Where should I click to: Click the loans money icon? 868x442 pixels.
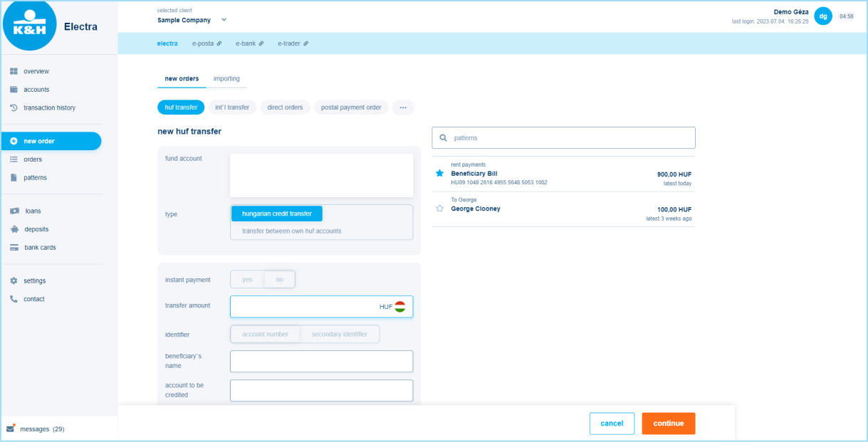(x=14, y=211)
